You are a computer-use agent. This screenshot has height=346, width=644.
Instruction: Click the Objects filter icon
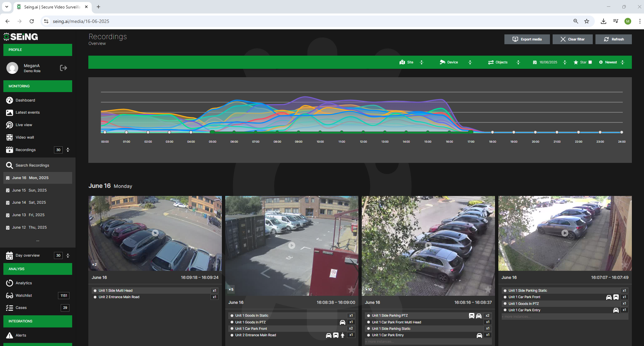tap(491, 62)
